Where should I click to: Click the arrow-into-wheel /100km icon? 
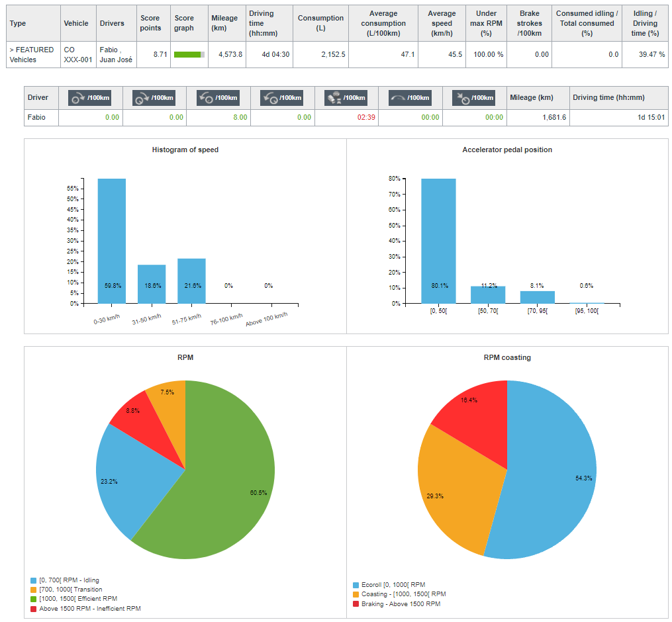[474, 98]
